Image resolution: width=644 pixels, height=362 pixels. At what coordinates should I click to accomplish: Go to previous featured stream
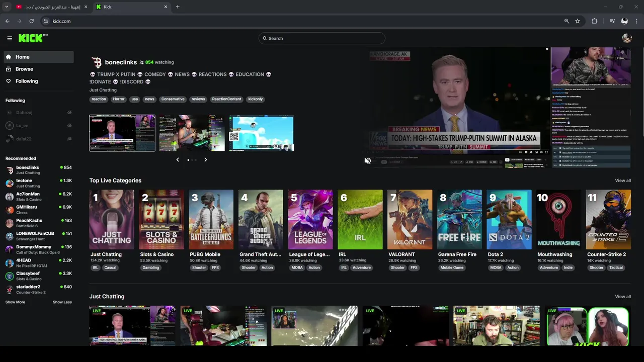click(178, 159)
